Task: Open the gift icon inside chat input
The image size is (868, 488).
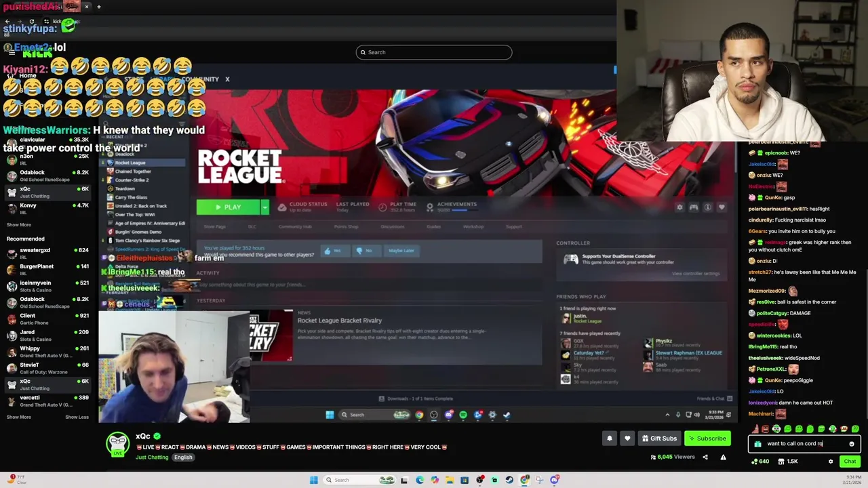Action: (757, 444)
